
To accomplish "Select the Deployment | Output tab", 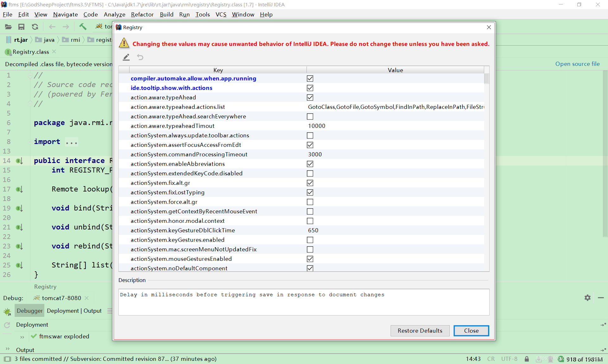I will pyautogui.click(x=74, y=311).
